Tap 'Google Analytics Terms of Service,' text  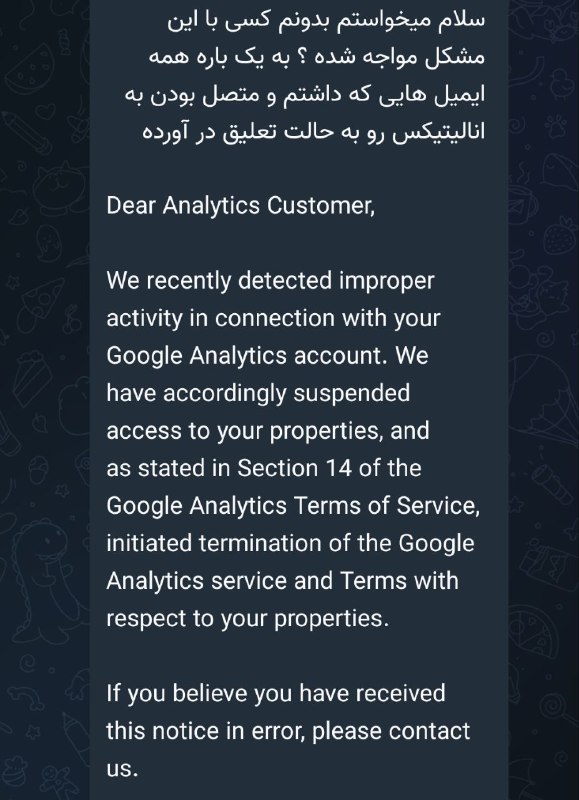(x=293, y=506)
